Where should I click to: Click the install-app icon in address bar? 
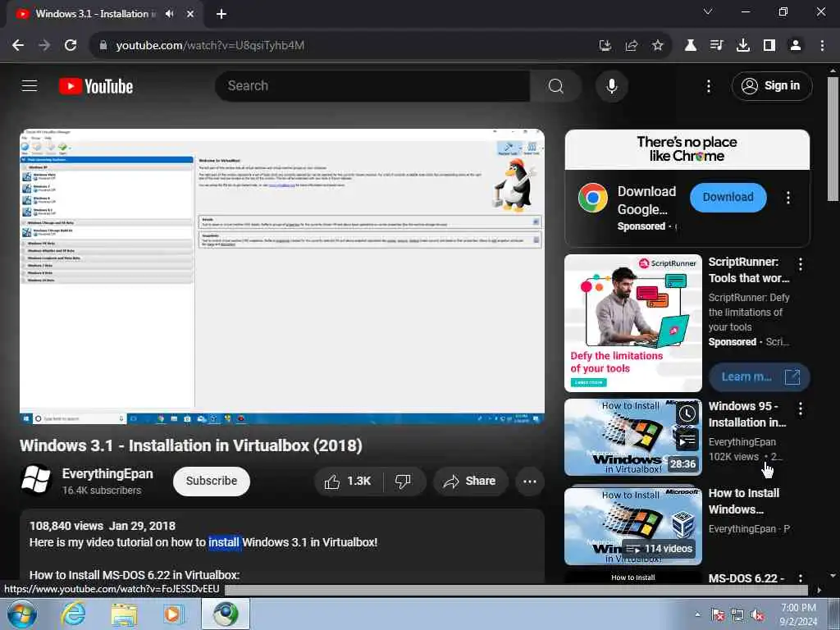point(605,46)
